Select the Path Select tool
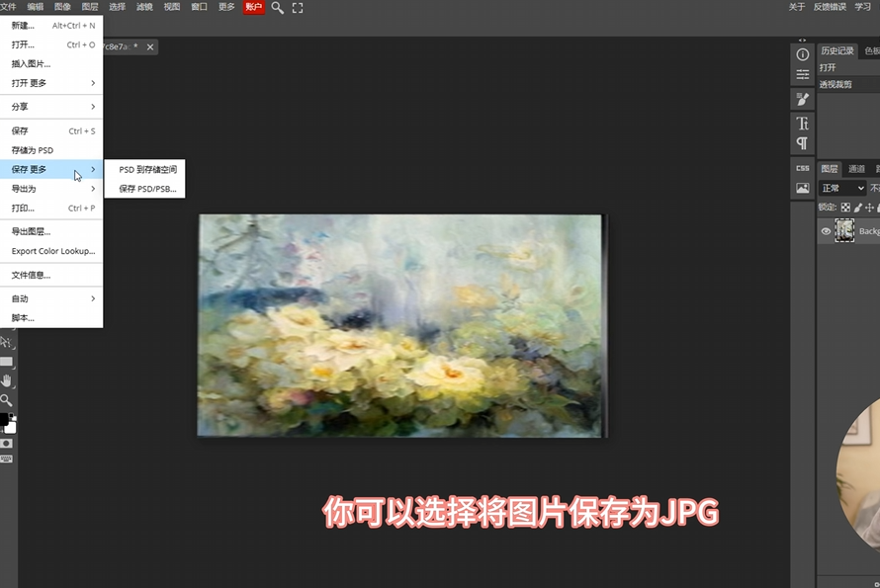880x588 pixels. (6, 342)
